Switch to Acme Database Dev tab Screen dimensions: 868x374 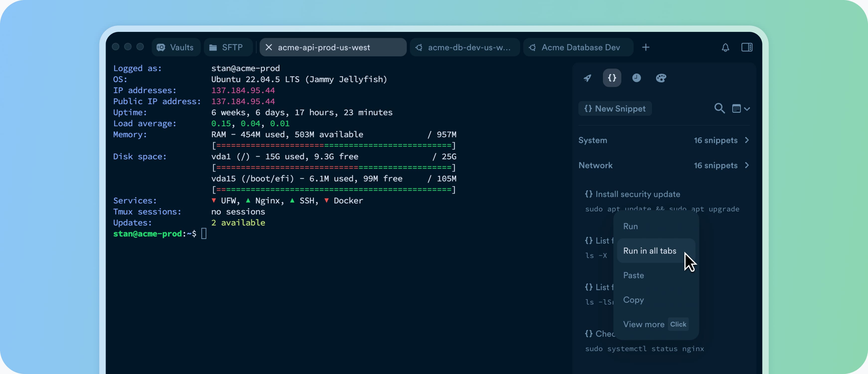point(578,48)
